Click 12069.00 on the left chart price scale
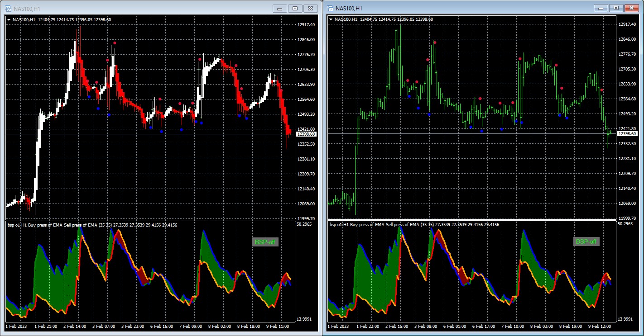 (307, 204)
